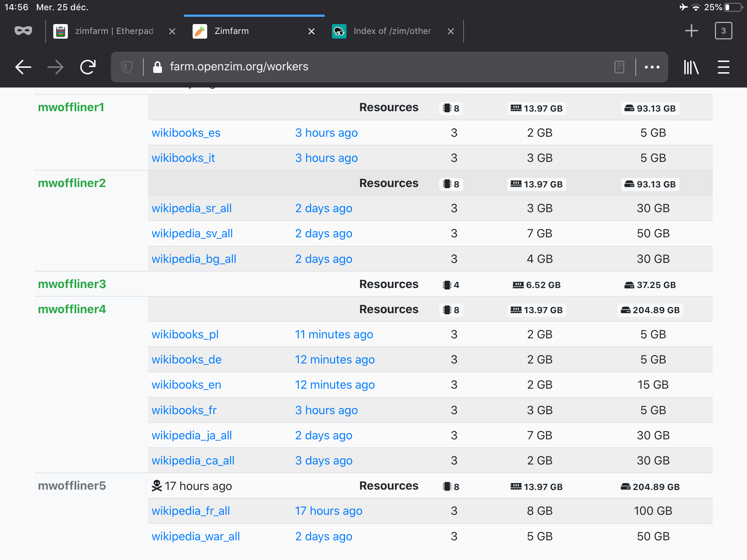The image size is (747, 560).
Task: Click the tracking protection shield icon
Action: click(x=127, y=67)
